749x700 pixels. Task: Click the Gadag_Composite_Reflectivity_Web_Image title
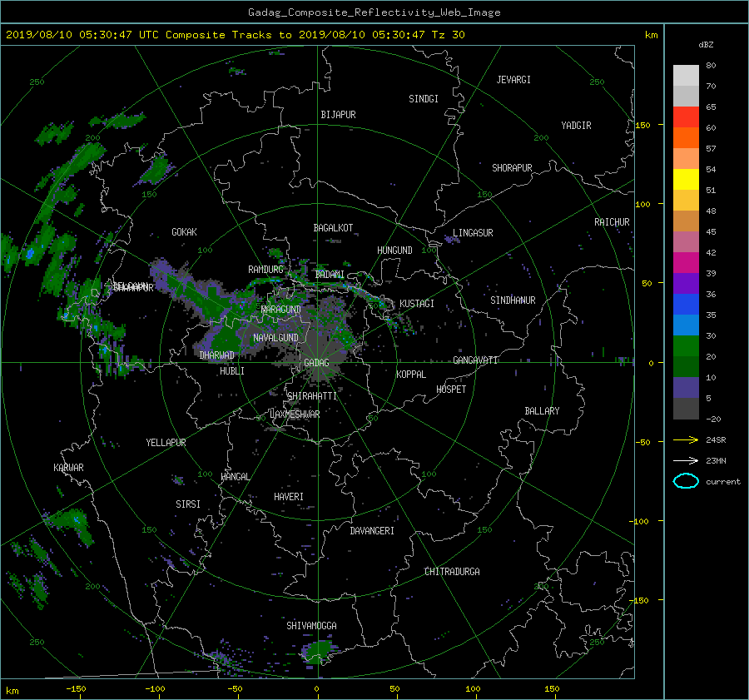(x=374, y=12)
